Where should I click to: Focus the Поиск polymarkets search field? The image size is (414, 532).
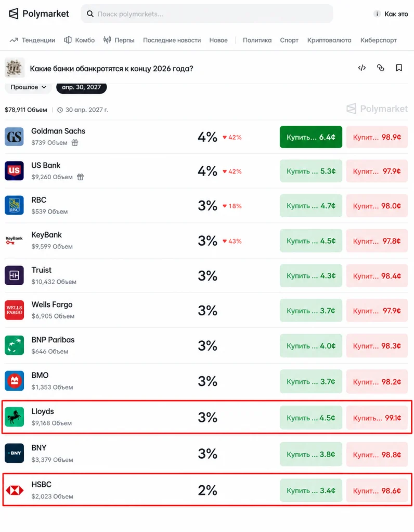(x=207, y=14)
